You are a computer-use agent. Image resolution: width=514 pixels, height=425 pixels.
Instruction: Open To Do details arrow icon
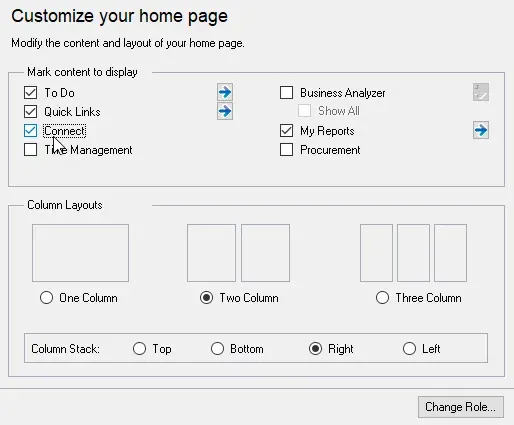point(225,92)
